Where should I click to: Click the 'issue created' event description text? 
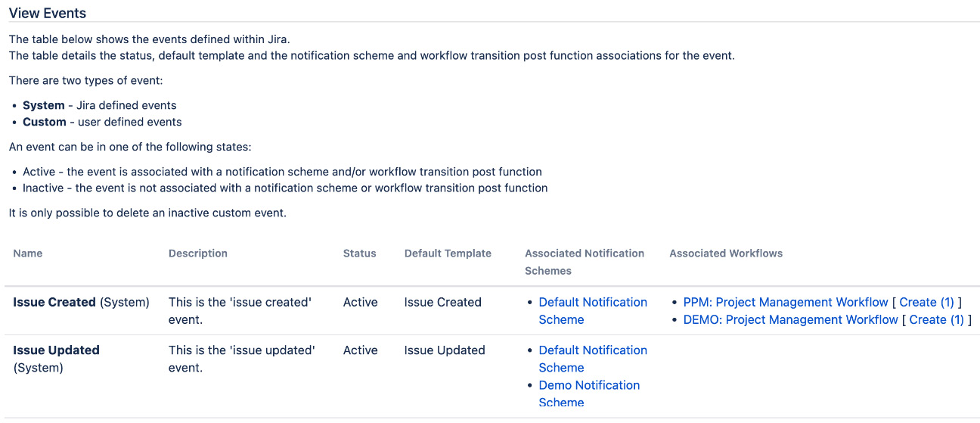tap(240, 310)
